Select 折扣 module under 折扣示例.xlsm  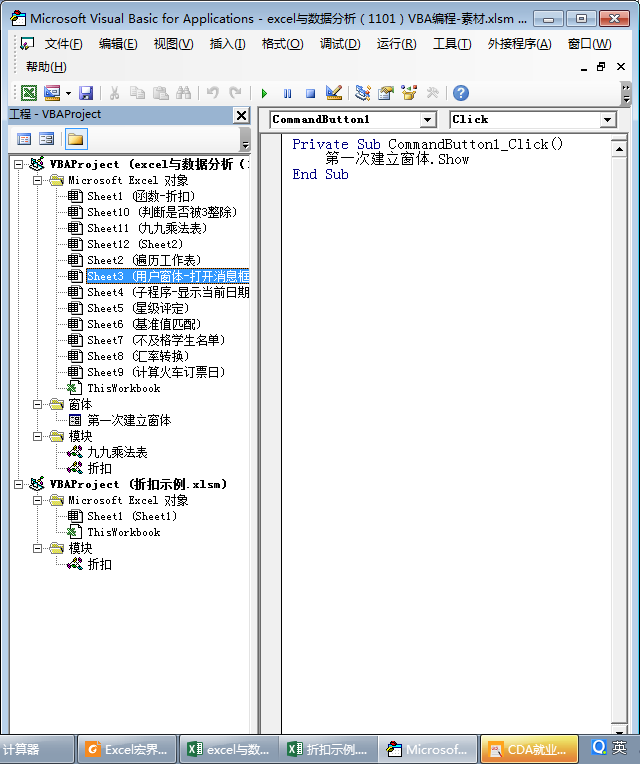click(99, 565)
